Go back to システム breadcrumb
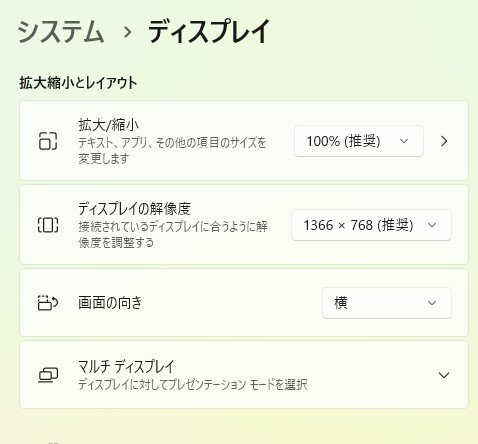The height and width of the screenshot is (444, 478). coord(61,32)
